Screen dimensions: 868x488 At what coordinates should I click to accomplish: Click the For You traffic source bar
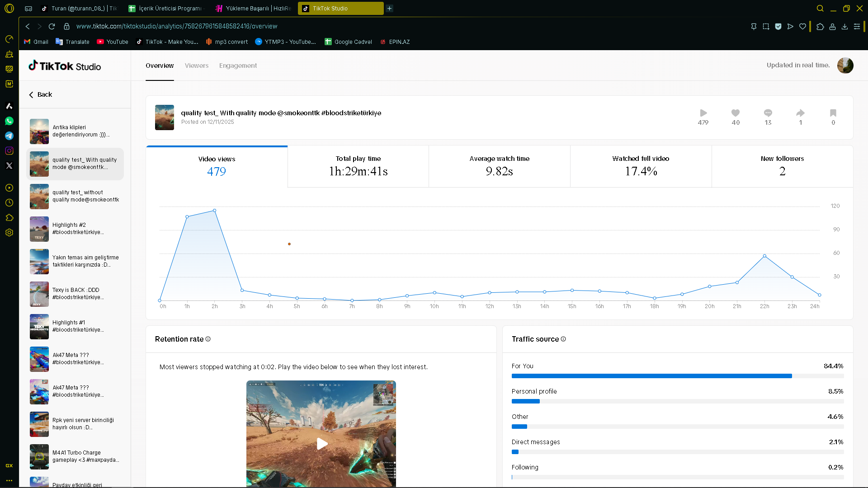point(678,376)
